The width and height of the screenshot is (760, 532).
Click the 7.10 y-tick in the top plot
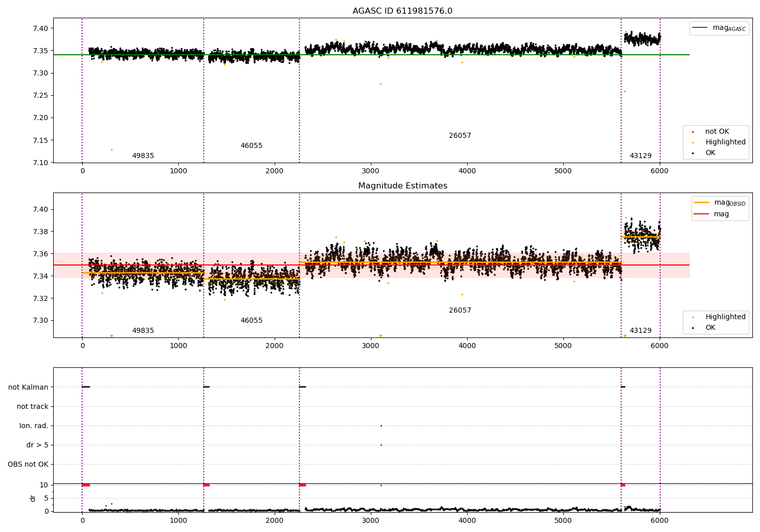pos(40,163)
